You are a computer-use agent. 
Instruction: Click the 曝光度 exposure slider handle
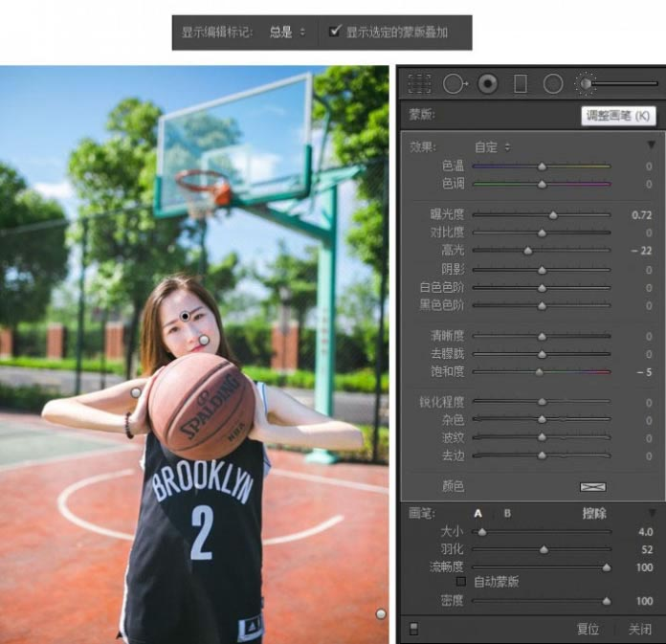pyautogui.click(x=553, y=215)
